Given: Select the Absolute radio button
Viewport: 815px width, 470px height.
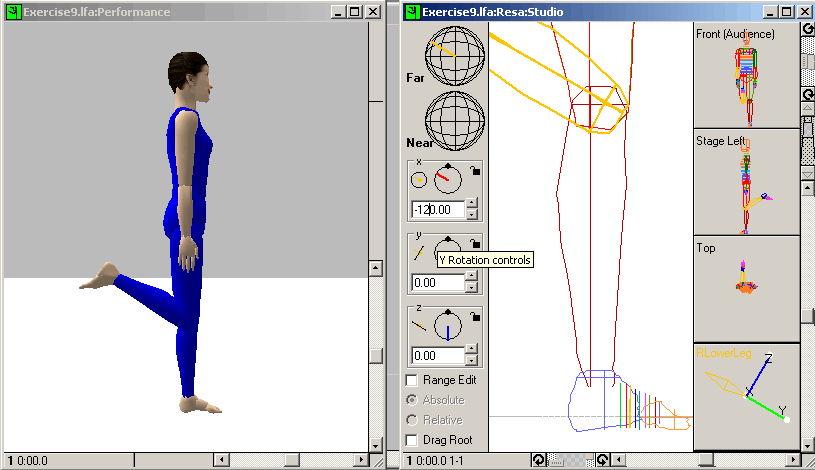Looking at the screenshot, I should tap(412, 400).
